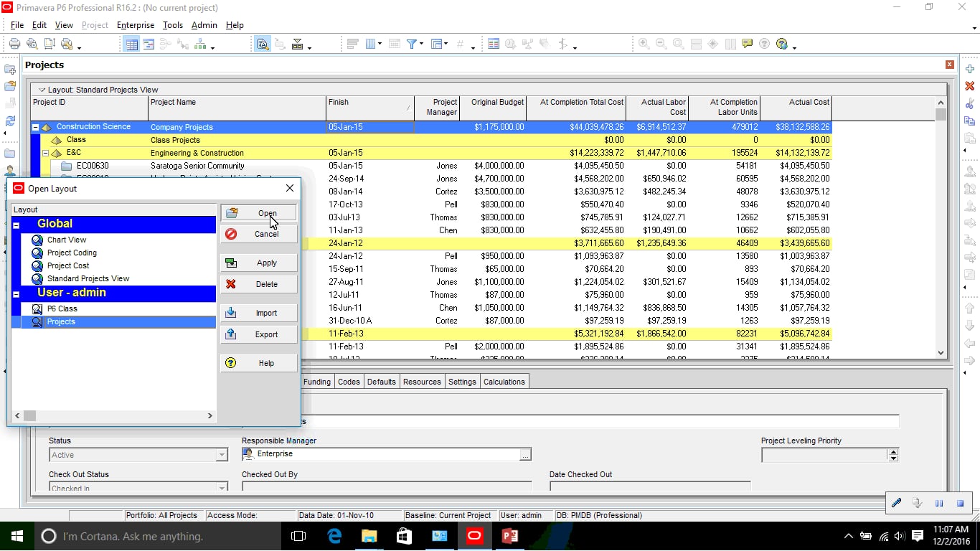Open PowerPoint from the Windows taskbar
Screen dimensions: 980x551
coord(509,536)
